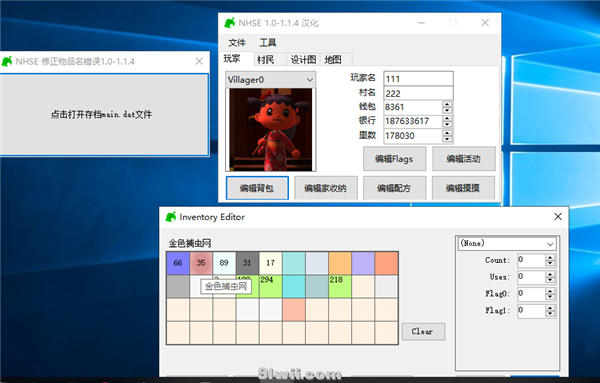
Task: Click the 编辑活动 button
Action: 463,159
